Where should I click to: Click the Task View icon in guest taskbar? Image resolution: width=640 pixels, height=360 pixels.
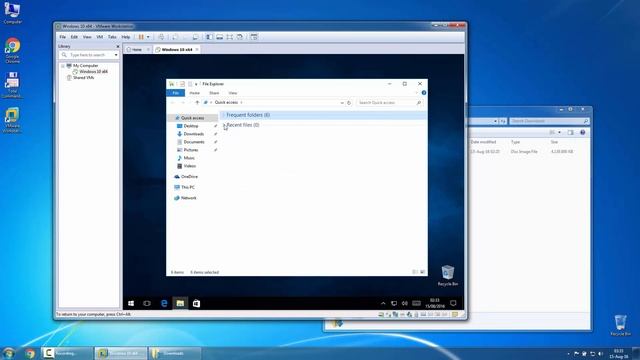click(147, 303)
